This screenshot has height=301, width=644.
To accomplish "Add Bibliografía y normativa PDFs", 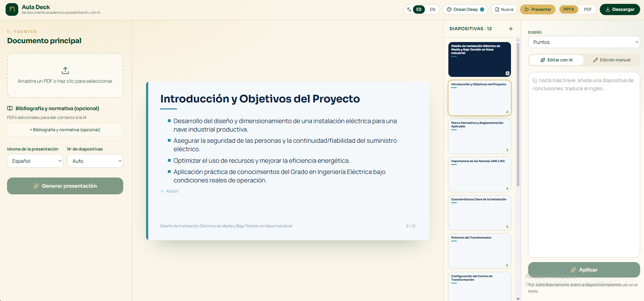I will [65, 130].
